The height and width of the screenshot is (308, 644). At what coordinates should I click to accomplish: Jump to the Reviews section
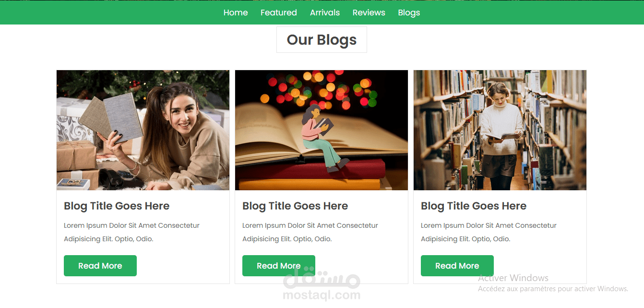tap(369, 12)
